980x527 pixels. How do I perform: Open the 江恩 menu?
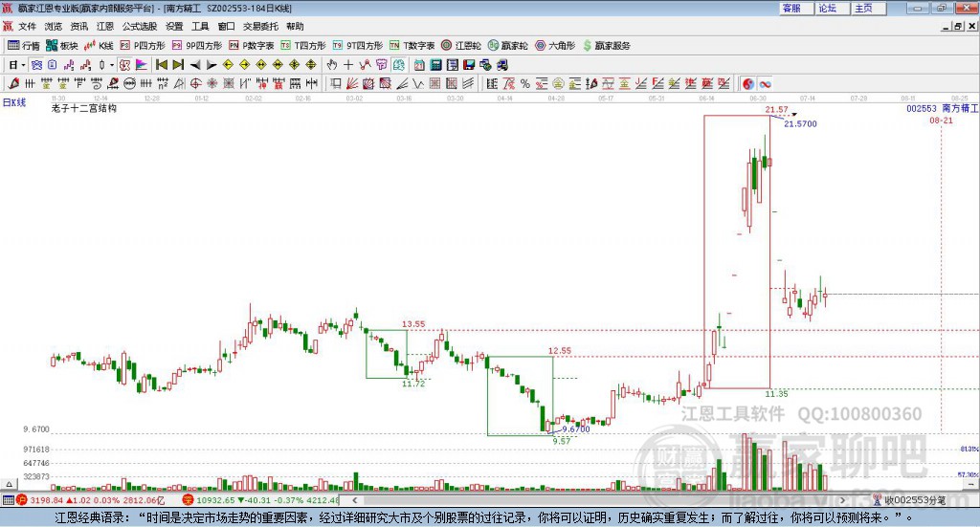[105, 26]
